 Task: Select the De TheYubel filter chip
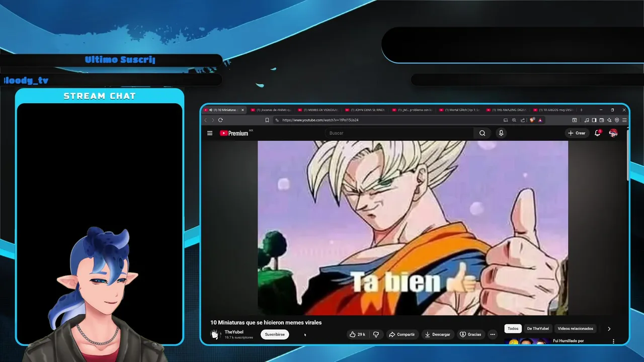click(x=538, y=329)
